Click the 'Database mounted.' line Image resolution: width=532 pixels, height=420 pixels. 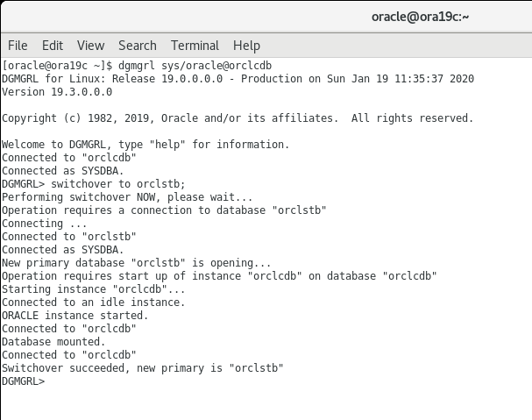tap(53, 342)
